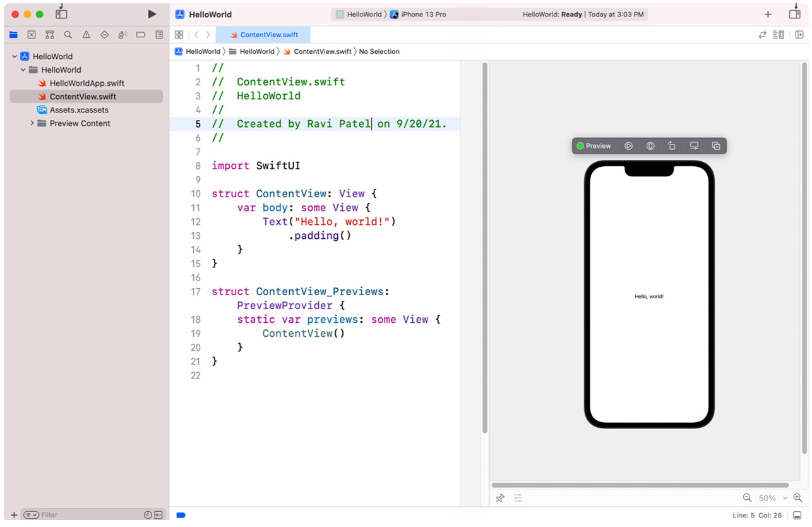Expand the Preview Content folder
Screen dimensions: 812x527
[32, 123]
